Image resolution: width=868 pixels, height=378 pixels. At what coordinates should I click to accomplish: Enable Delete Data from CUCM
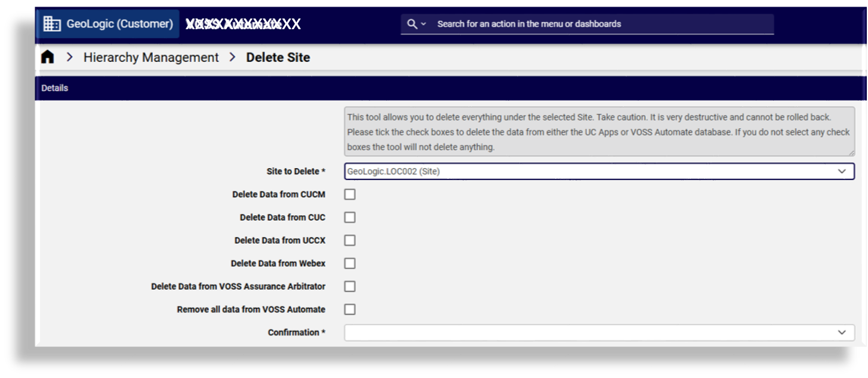coord(350,194)
